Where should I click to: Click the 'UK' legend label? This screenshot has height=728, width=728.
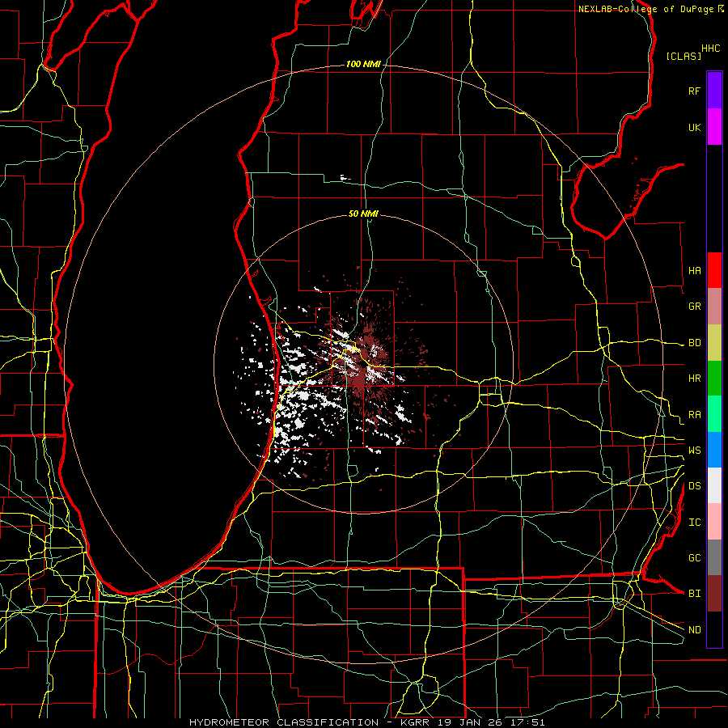694,127
